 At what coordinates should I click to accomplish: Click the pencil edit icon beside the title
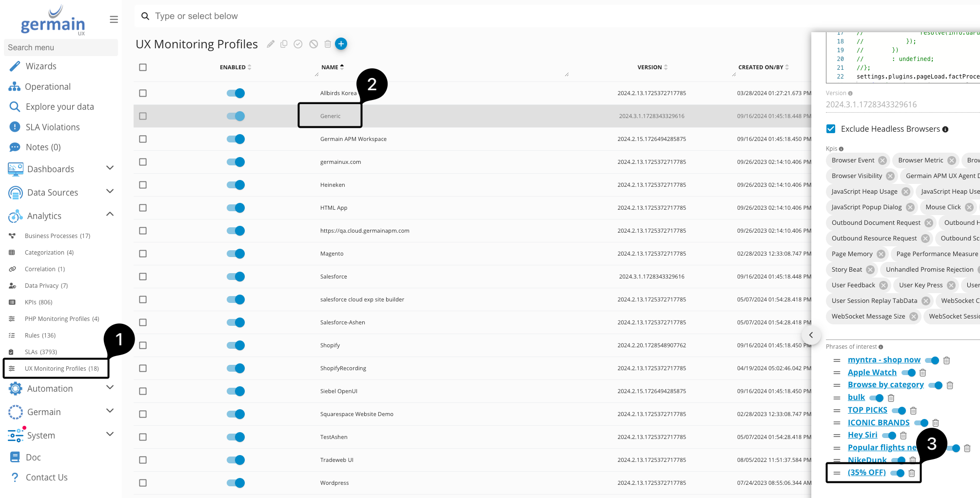[271, 44]
